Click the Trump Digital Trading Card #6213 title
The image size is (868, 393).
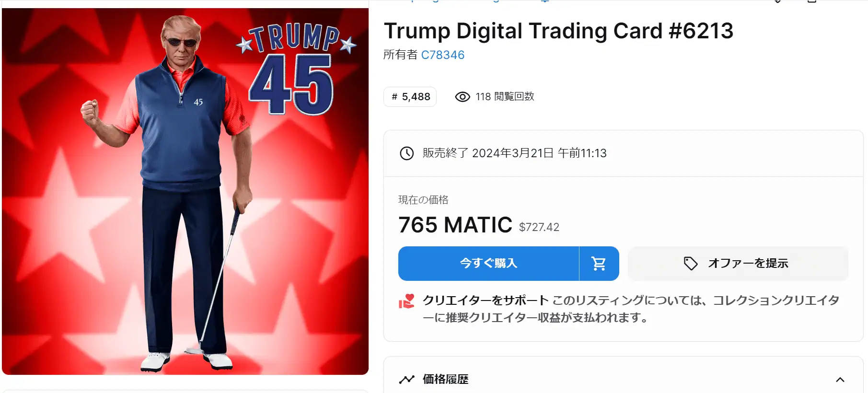[x=559, y=31]
